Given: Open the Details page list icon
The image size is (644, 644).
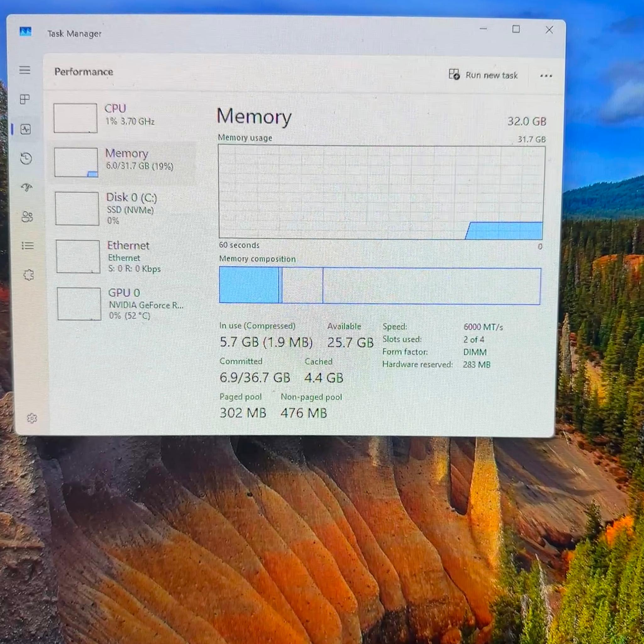Looking at the screenshot, I should pos(28,246).
